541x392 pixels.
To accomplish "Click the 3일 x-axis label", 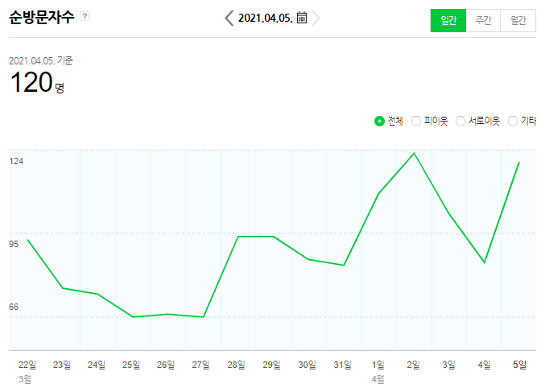I will (x=449, y=365).
